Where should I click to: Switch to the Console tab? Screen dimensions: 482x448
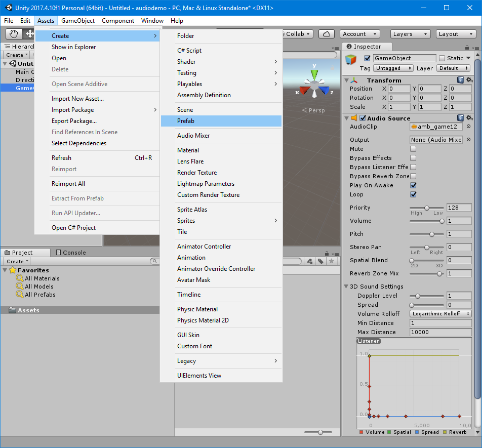[71, 252]
